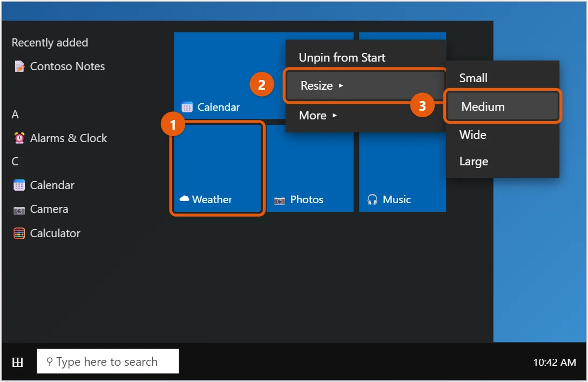Jump to letter C section header
Image resolution: width=588 pixels, height=382 pixels.
[15, 162]
